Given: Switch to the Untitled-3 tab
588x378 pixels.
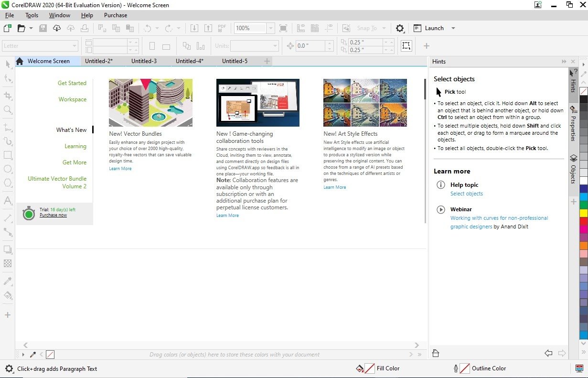Looking at the screenshot, I should 144,61.
